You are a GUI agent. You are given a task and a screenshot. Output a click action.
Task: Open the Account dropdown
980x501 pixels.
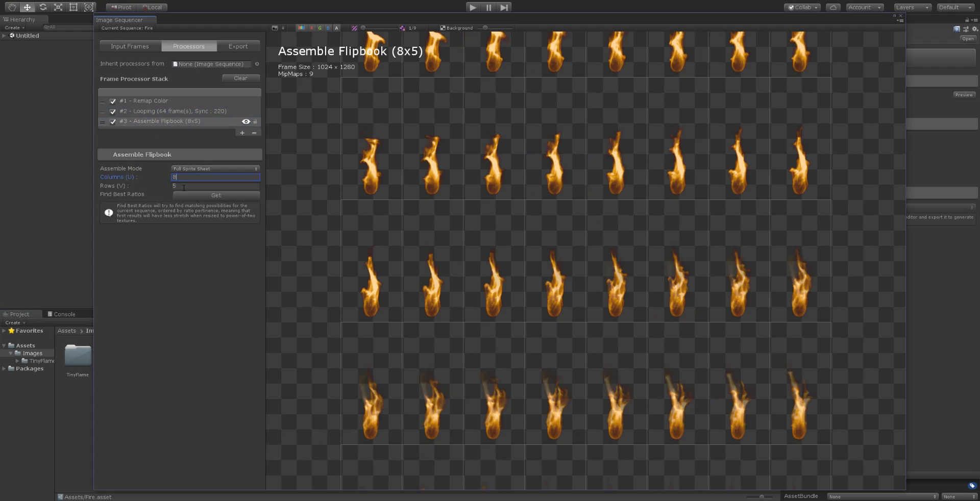865,7
